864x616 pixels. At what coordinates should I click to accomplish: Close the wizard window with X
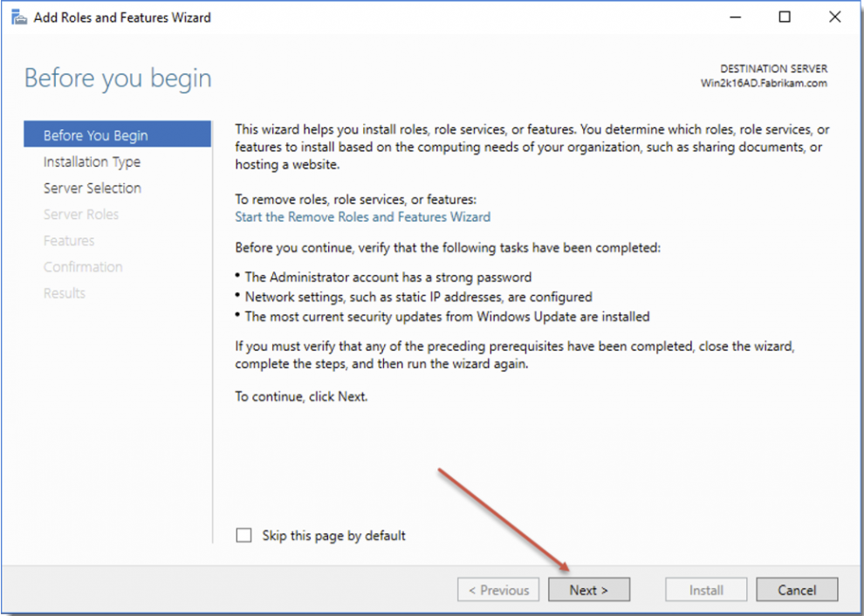coord(835,17)
